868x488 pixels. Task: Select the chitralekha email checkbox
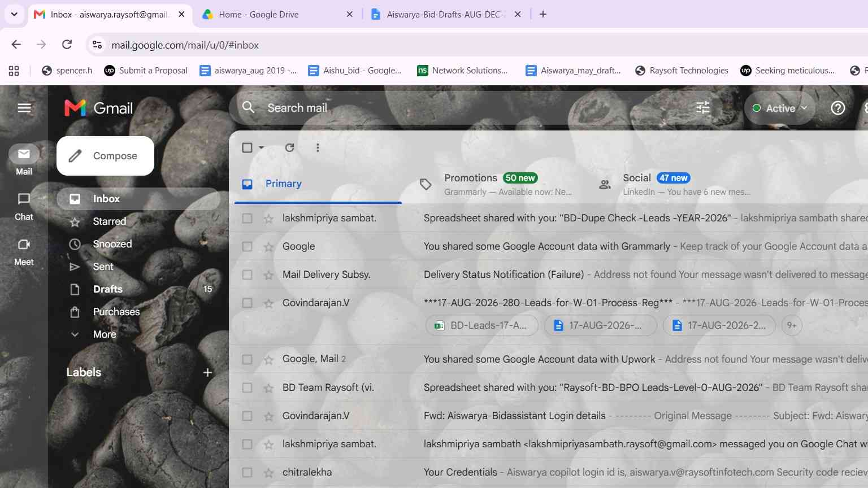point(247,472)
